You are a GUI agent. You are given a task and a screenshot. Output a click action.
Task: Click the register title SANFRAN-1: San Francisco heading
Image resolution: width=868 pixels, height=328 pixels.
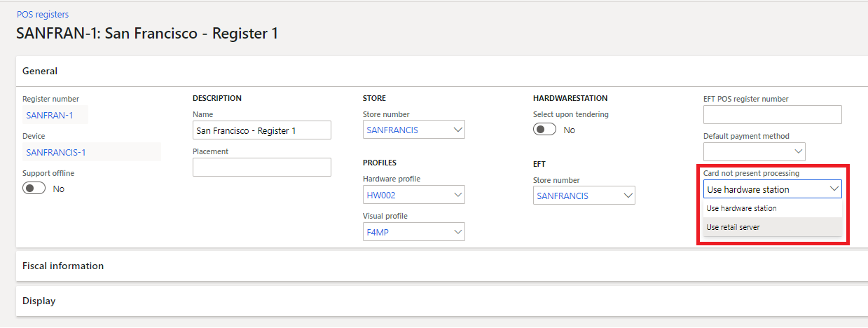[147, 34]
